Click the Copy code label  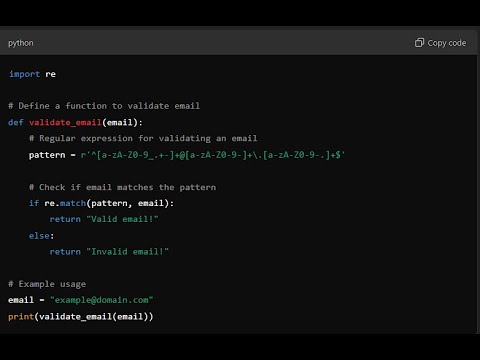pos(447,43)
